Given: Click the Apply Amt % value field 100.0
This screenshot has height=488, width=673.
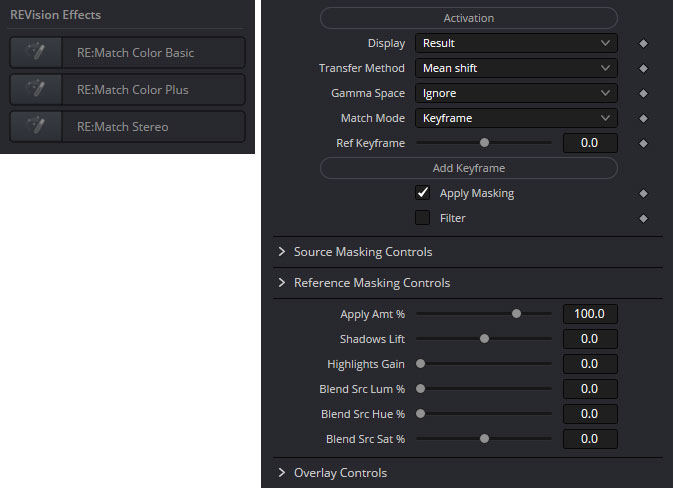Looking at the screenshot, I should click(590, 314).
